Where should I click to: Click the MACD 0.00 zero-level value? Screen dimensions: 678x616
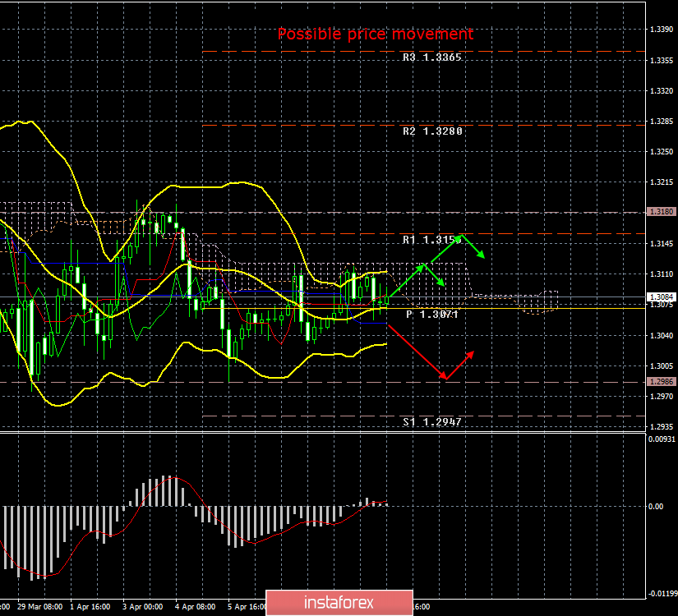[656, 506]
